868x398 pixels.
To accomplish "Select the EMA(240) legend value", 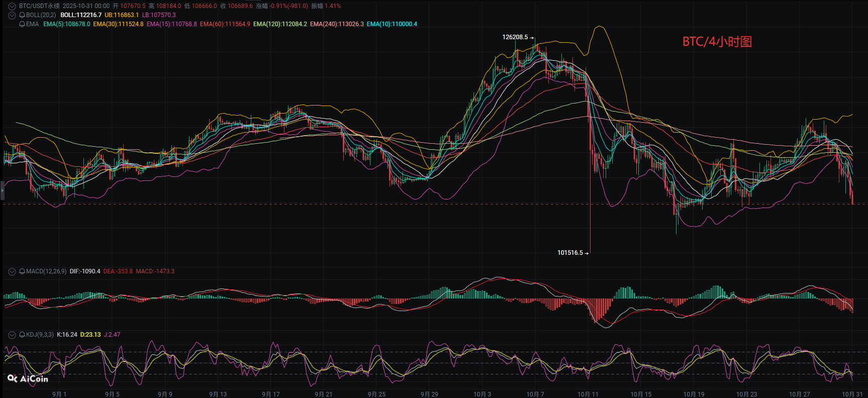I will coord(337,24).
